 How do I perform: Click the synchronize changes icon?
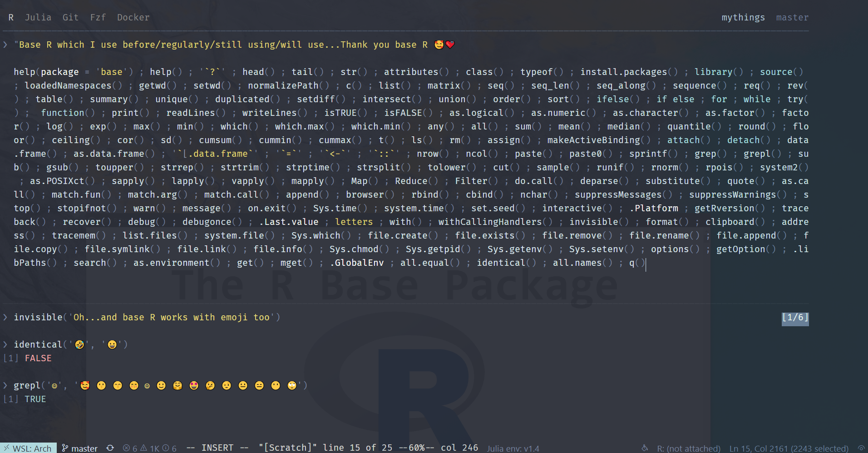click(x=110, y=448)
